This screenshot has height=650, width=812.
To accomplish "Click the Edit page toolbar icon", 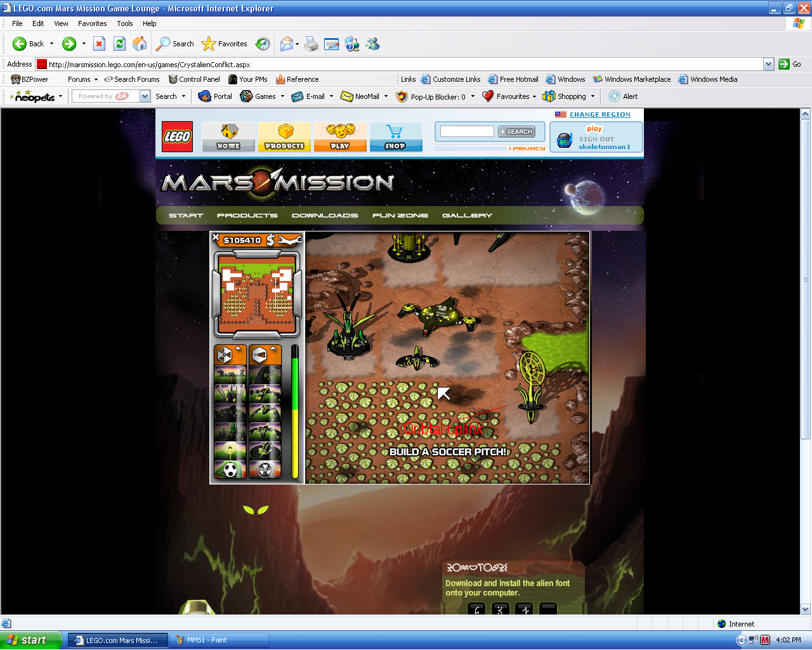I will (x=332, y=44).
